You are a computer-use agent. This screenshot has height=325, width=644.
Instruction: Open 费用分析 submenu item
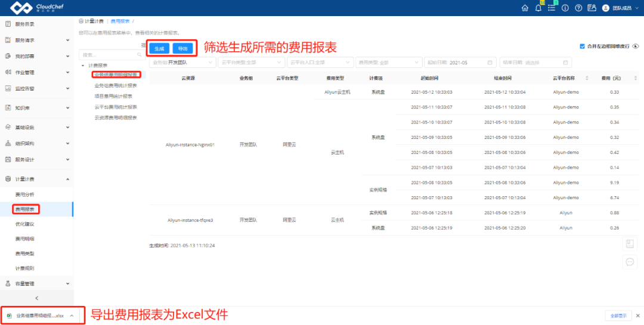click(24, 194)
